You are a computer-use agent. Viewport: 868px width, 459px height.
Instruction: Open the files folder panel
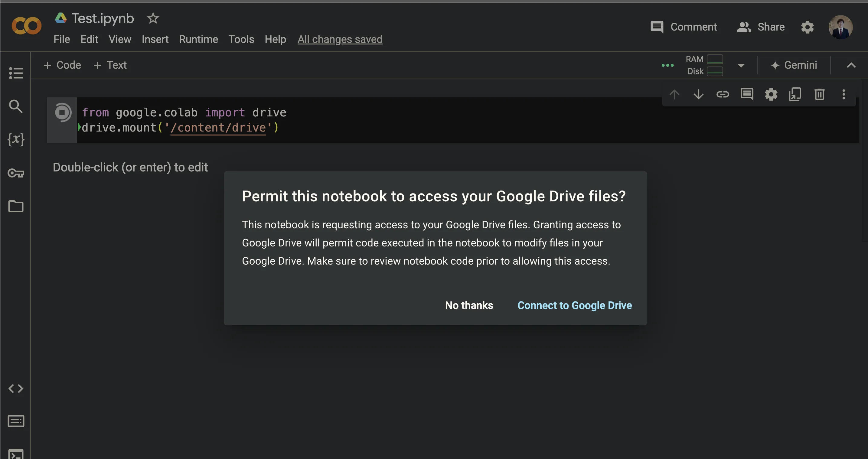[x=16, y=206]
